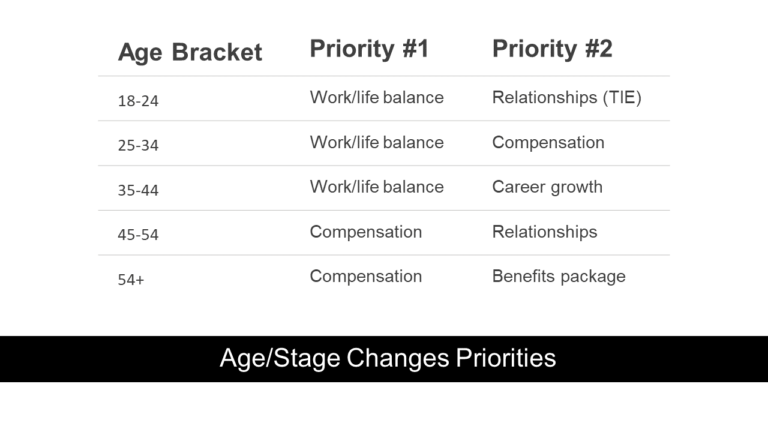Click the 'Benefits package' cell
768x432 pixels.
pyautogui.click(x=558, y=276)
